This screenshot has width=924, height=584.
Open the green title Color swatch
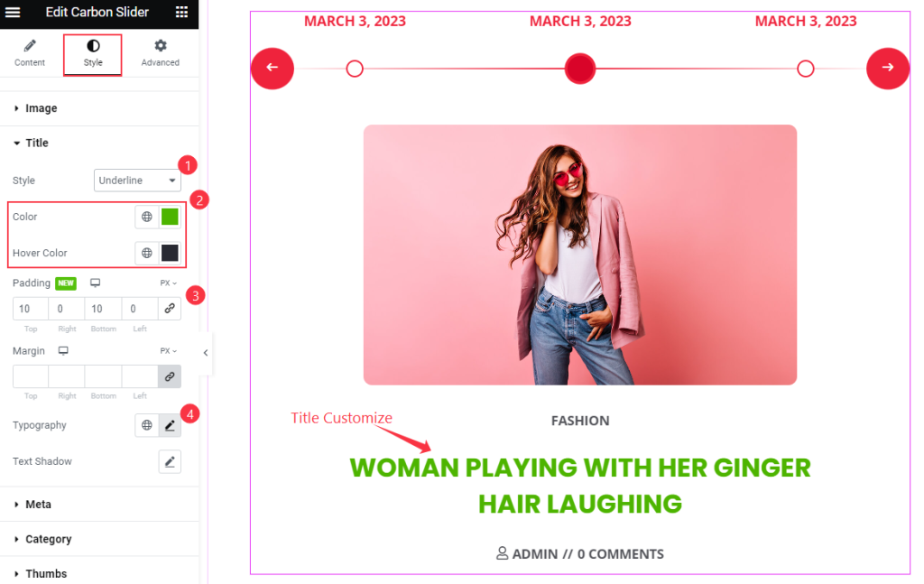[170, 217]
